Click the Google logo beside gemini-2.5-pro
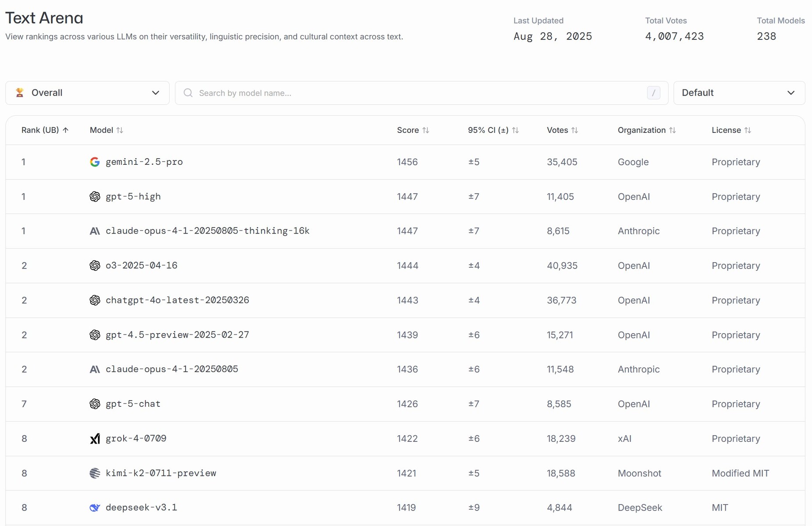The height and width of the screenshot is (526, 812). pyautogui.click(x=95, y=162)
